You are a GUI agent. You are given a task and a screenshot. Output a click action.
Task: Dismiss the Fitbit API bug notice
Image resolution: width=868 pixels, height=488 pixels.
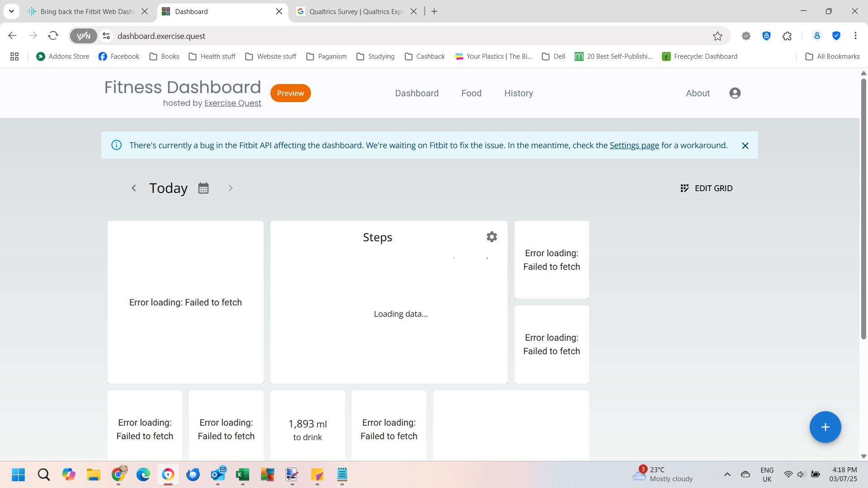745,145
